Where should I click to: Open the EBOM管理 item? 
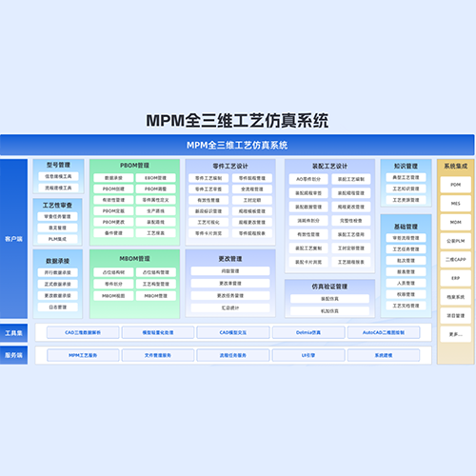155,178
